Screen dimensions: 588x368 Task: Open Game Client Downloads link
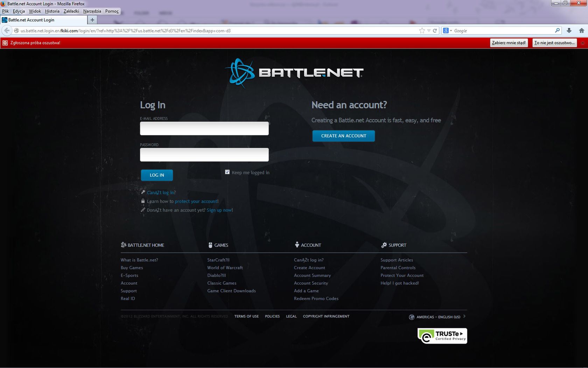point(231,291)
